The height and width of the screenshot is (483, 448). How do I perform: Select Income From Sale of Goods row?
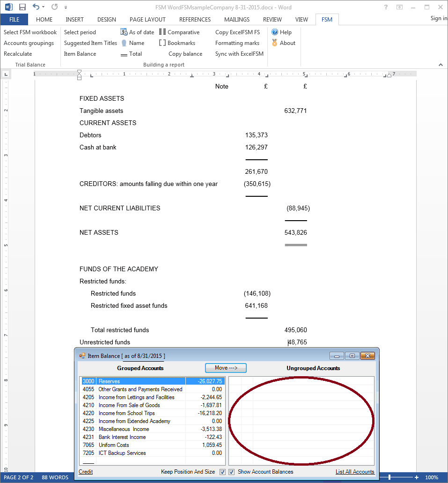point(153,405)
